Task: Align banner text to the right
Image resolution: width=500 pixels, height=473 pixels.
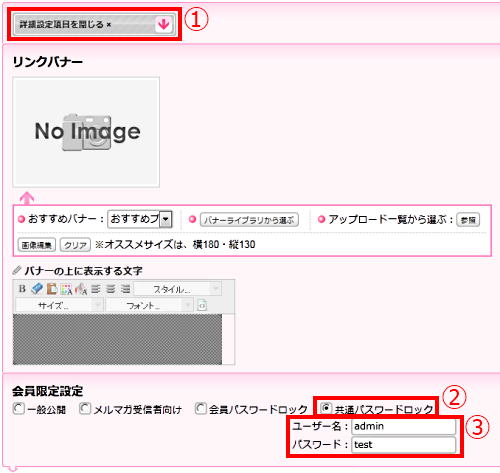Action: (125, 289)
